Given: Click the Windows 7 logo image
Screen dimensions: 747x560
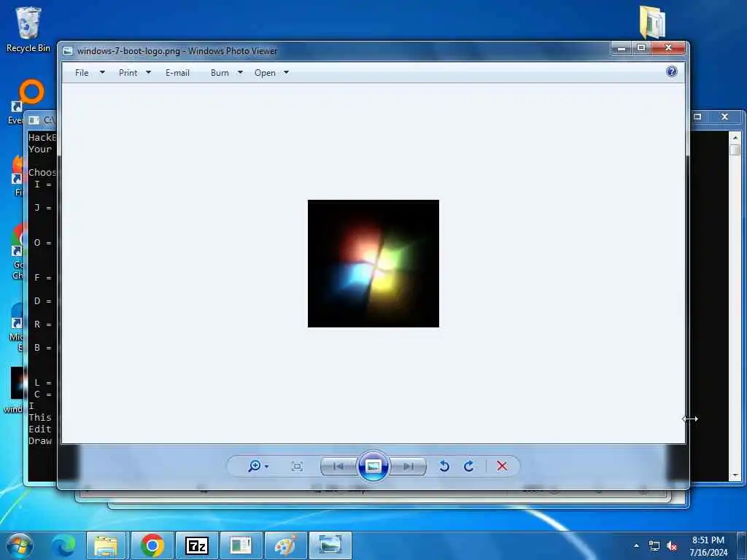Looking at the screenshot, I should [373, 263].
